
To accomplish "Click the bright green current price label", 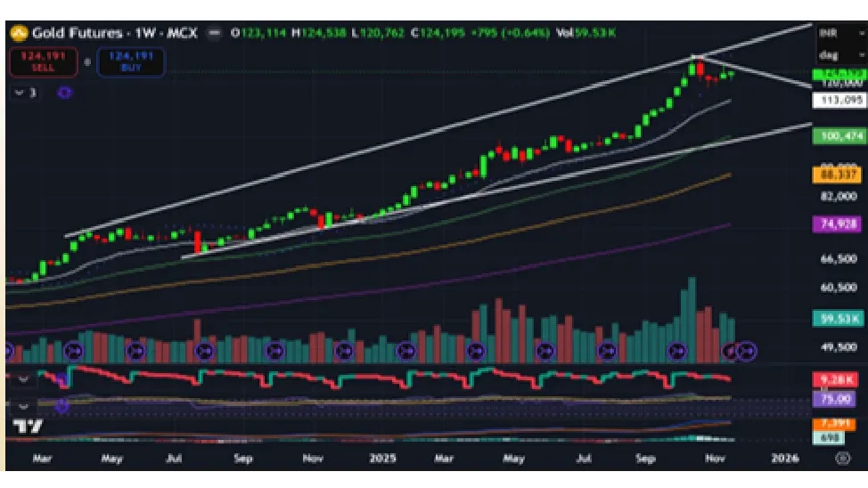I will [x=839, y=74].
